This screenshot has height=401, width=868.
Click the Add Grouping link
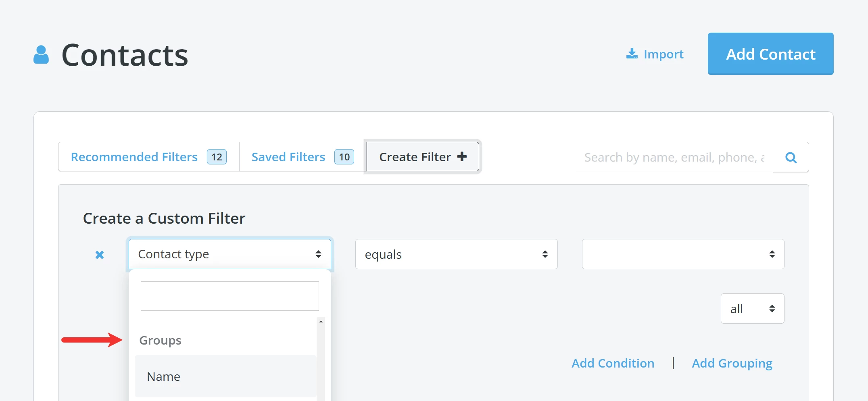click(732, 363)
